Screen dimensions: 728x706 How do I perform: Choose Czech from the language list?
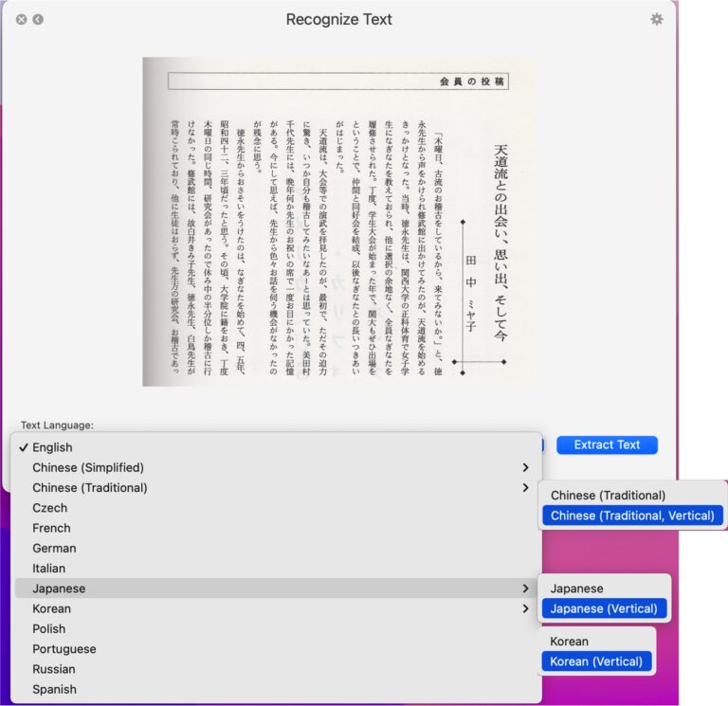(x=49, y=508)
